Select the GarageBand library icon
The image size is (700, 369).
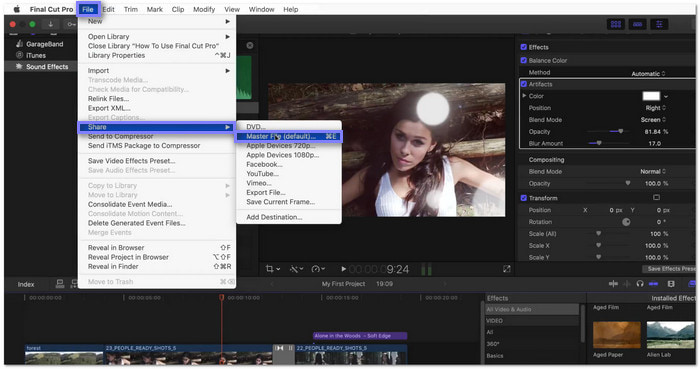click(x=19, y=44)
